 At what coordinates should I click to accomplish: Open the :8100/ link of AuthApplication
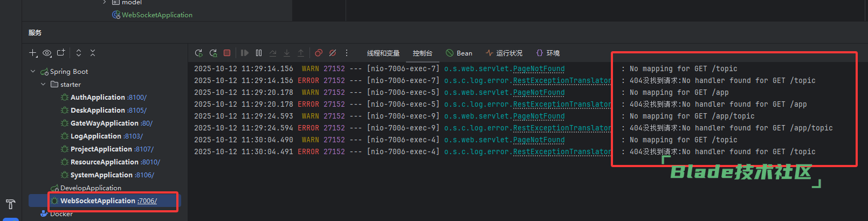tap(137, 98)
